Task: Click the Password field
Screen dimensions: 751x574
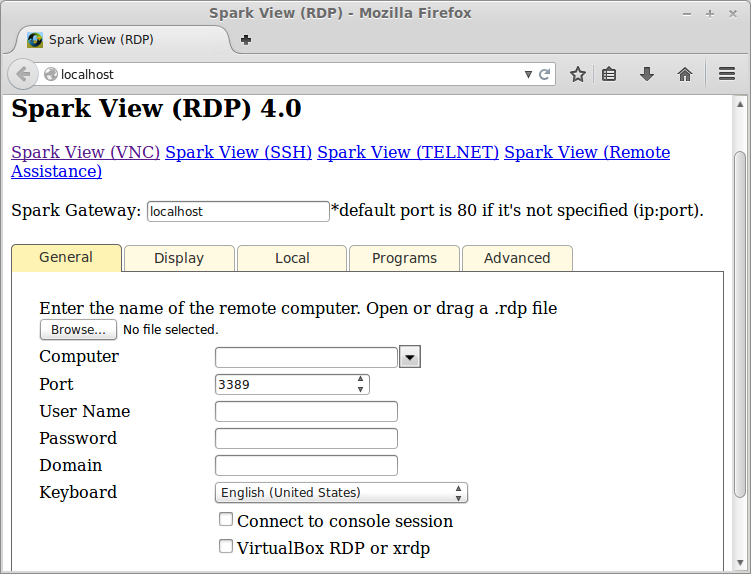Action: pos(306,438)
